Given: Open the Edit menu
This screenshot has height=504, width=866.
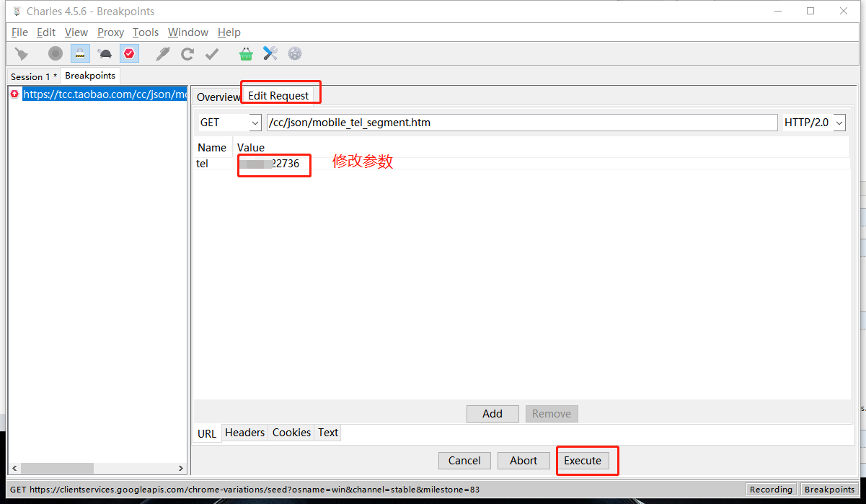Looking at the screenshot, I should point(46,32).
